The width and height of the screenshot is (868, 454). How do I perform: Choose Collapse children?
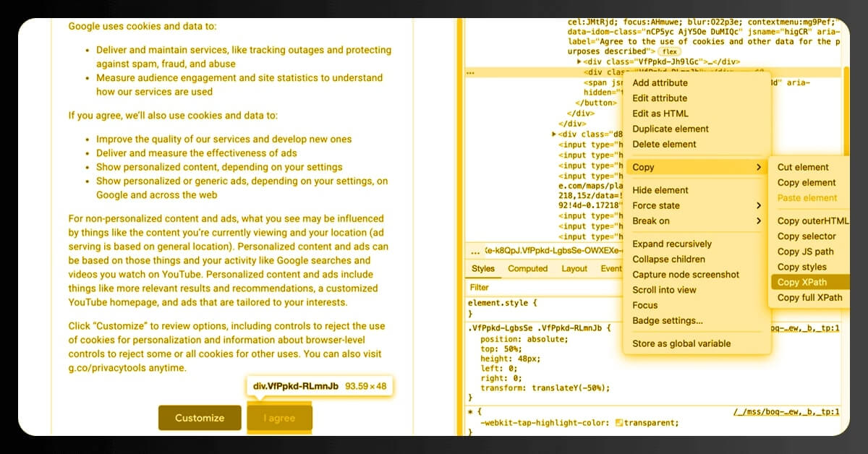pyautogui.click(x=669, y=260)
